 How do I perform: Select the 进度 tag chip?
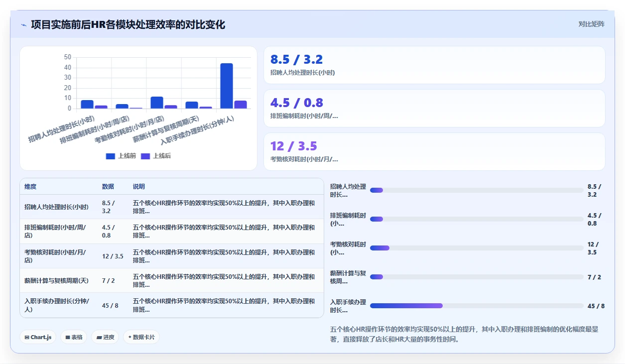(105, 337)
